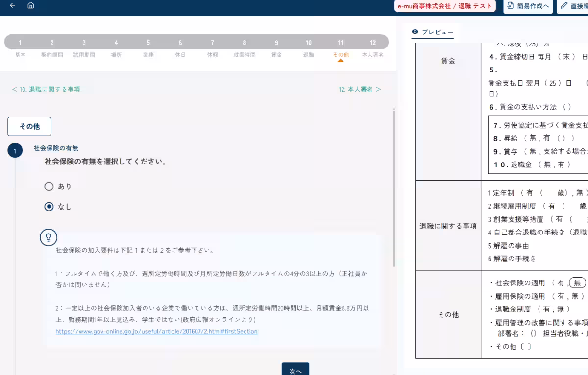Click the 退職に関する事項 cell in preview

(x=448, y=226)
